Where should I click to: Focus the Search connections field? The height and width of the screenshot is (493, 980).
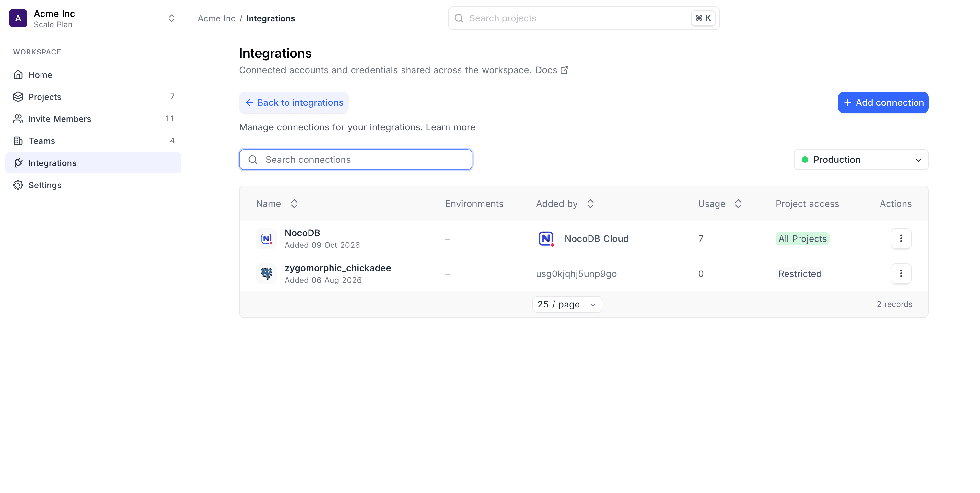coord(356,160)
